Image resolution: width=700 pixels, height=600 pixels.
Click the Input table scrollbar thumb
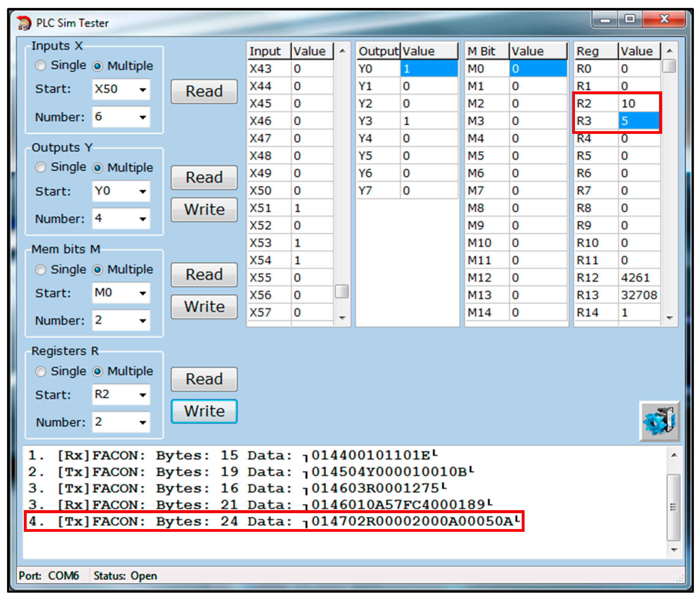[342, 291]
